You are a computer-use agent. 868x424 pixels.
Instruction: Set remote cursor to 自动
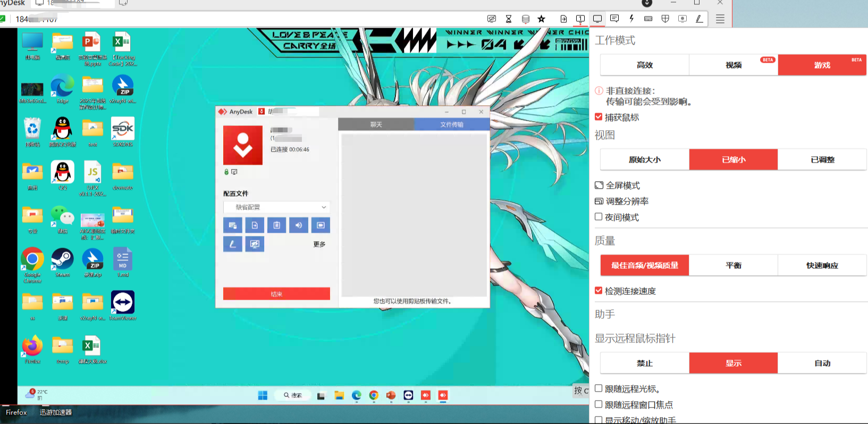[x=822, y=363]
